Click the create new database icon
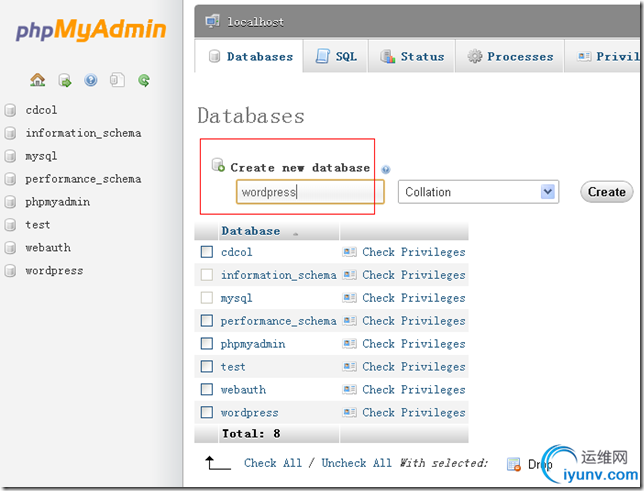 coord(218,165)
